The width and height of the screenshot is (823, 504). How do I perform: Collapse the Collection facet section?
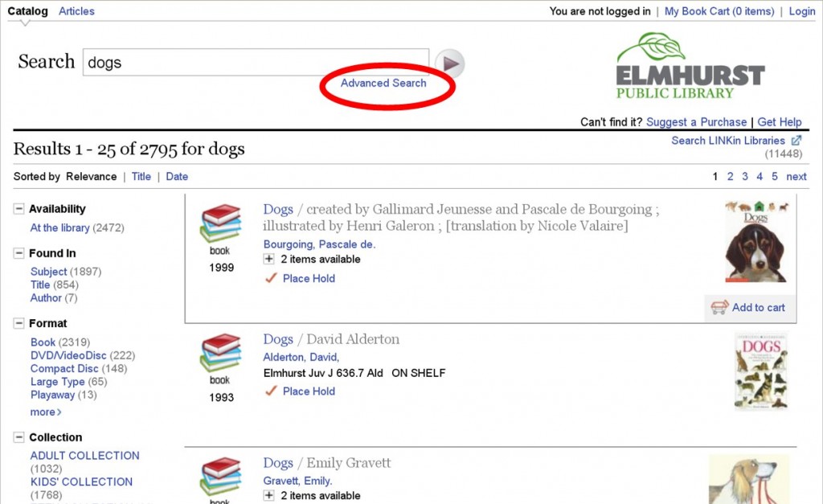pos(19,436)
